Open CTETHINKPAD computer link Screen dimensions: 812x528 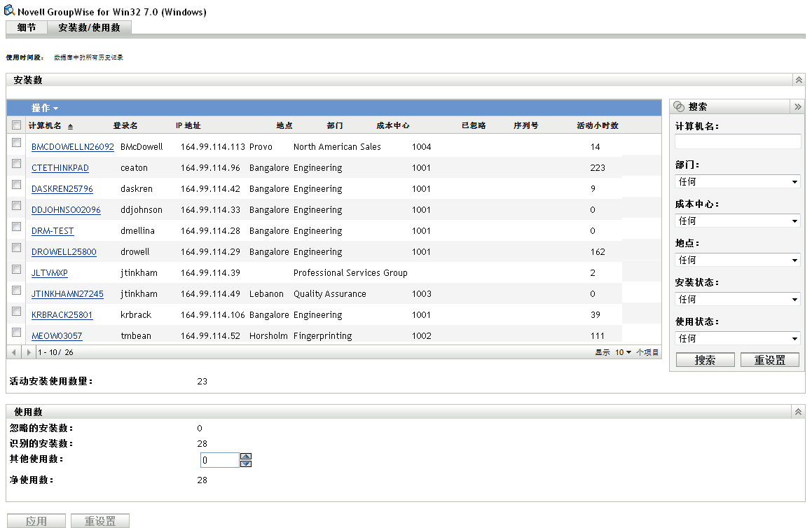coord(60,168)
